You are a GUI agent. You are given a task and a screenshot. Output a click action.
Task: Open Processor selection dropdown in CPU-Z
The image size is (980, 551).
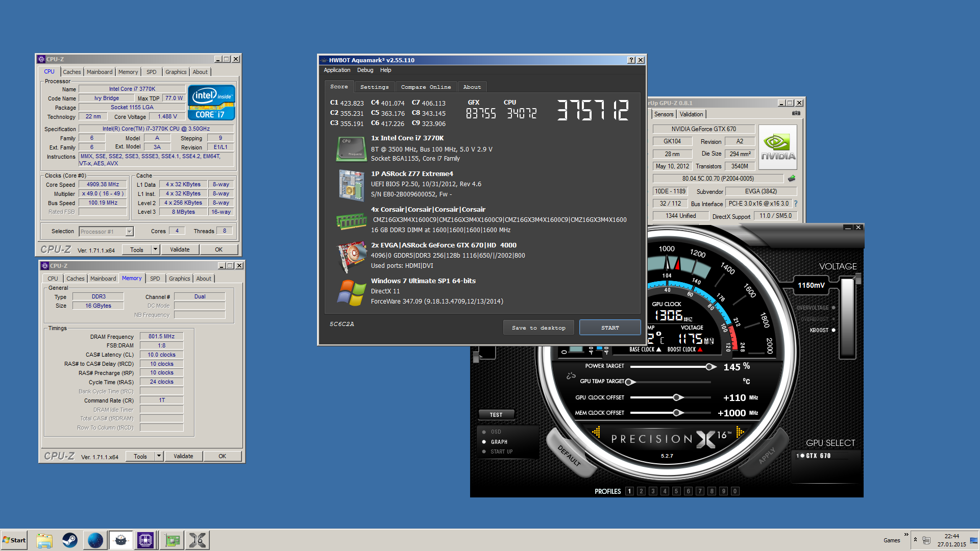(130, 232)
